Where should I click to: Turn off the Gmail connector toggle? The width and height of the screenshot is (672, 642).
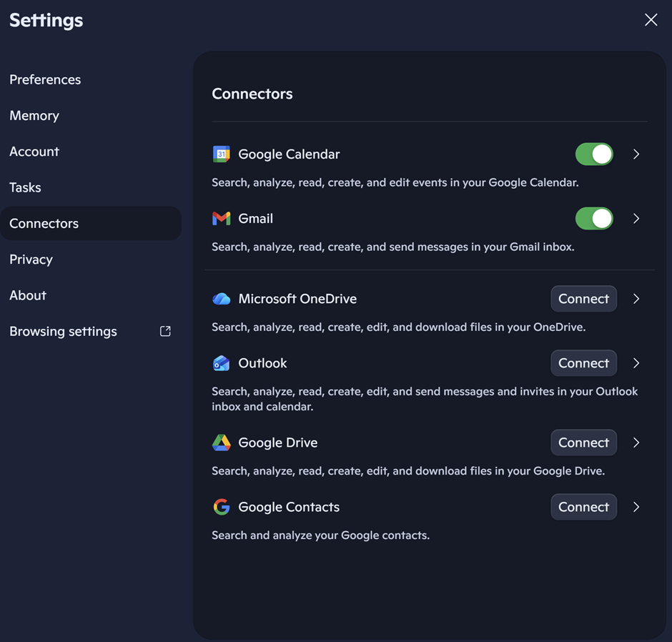[x=594, y=219]
